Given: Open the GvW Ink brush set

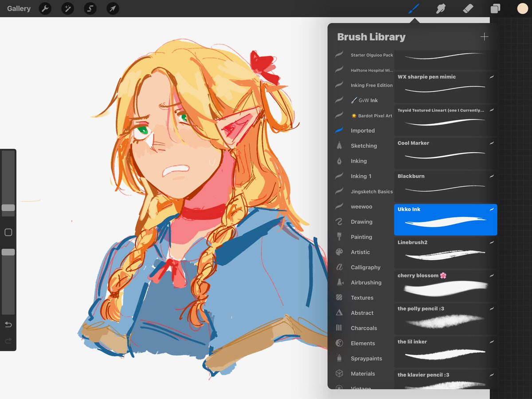Looking at the screenshot, I should [x=364, y=100].
